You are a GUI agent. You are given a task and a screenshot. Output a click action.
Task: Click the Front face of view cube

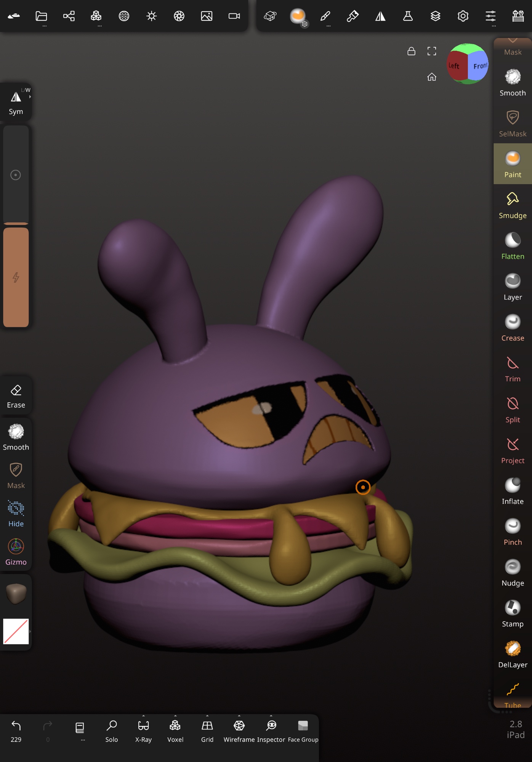[479, 66]
